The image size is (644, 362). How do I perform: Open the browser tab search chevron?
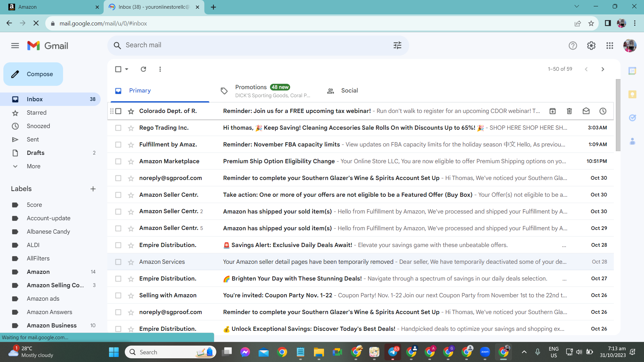[x=577, y=6]
